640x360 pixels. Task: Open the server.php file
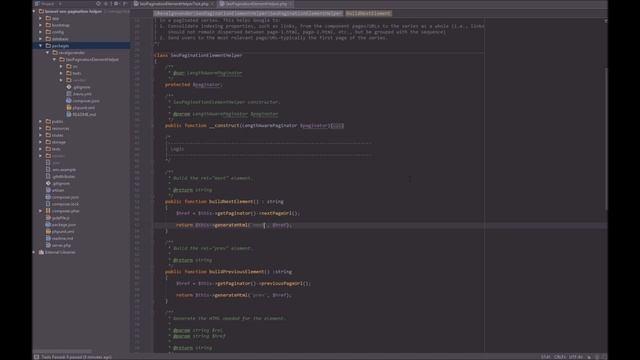click(62, 245)
